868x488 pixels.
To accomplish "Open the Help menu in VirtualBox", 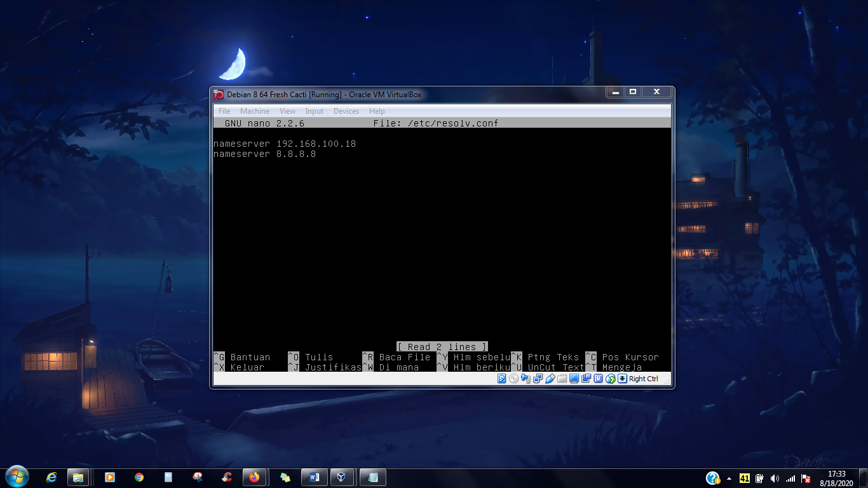I will tap(377, 111).
